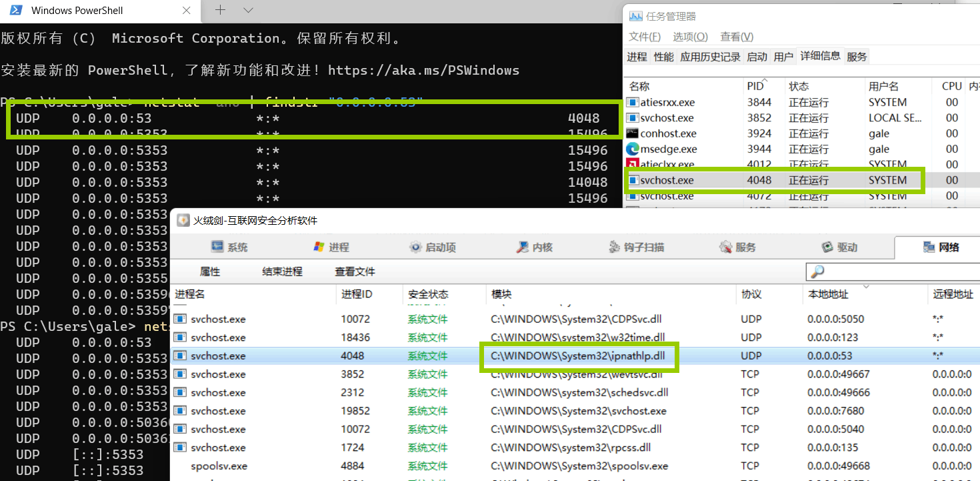Screen dimensions: 980x481
Task: Click local address 0.0.0.0:135 cell
Action: (x=833, y=448)
